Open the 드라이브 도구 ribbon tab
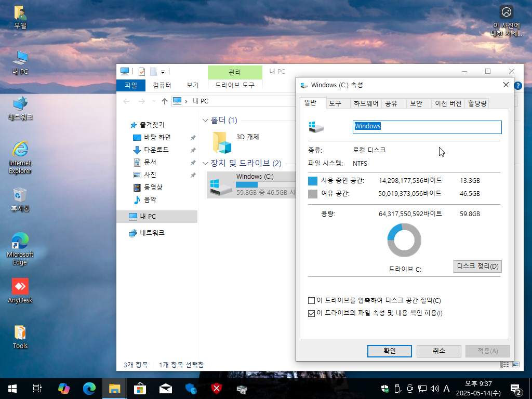The image size is (532, 399). click(x=235, y=85)
